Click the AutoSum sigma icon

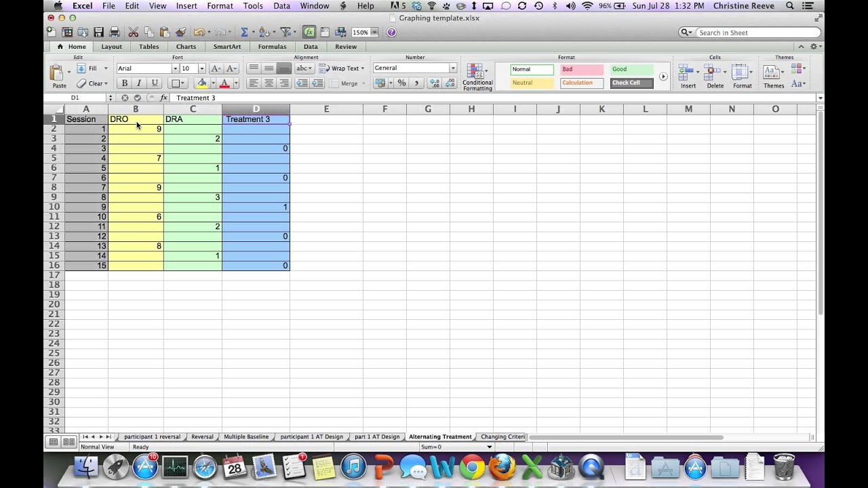[x=243, y=32]
